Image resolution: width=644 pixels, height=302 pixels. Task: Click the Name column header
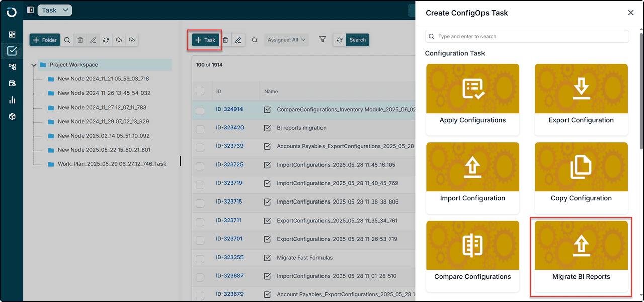coord(271,92)
